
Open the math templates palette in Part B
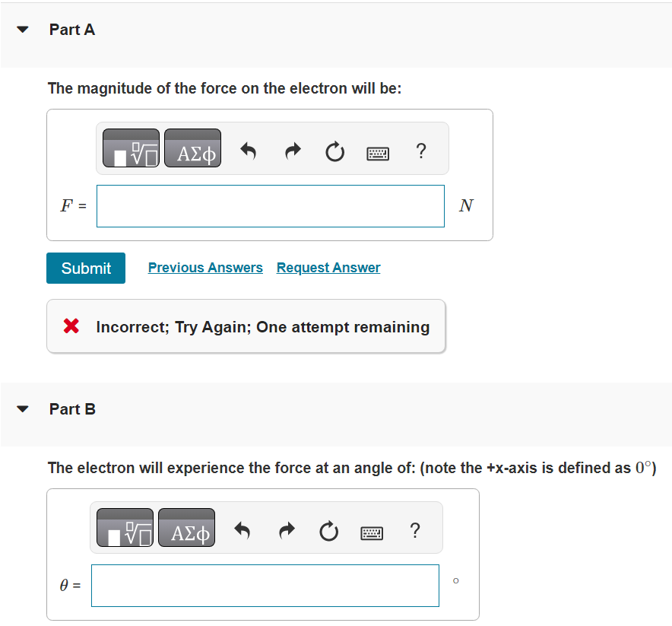(x=124, y=527)
